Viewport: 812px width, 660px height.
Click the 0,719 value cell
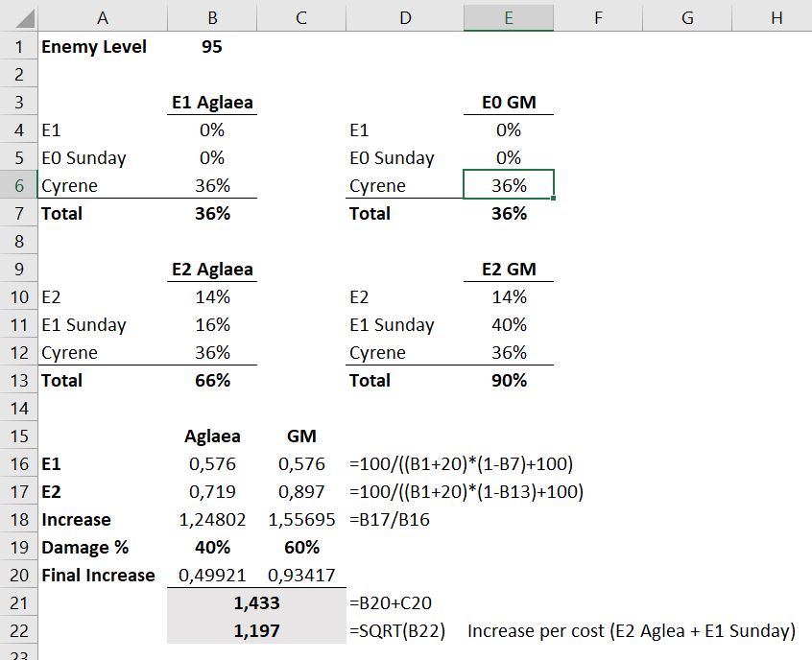click(212, 491)
